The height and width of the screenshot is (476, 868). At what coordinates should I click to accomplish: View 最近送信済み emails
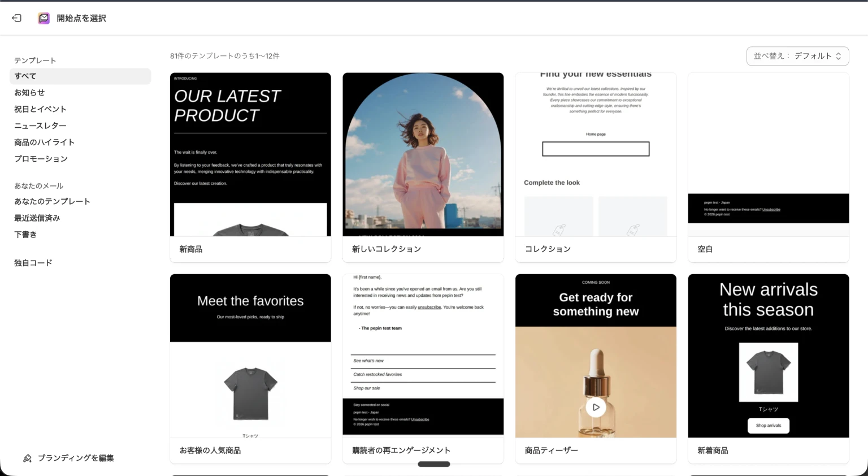click(x=37, y=218)
